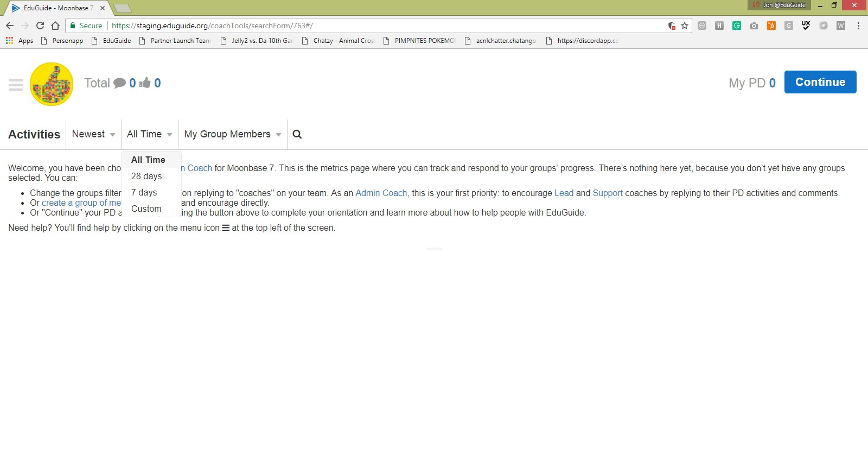The width and height of the screenshot is (868, 467).
Task: Click the URL address bar
Action: click(380, 26)
